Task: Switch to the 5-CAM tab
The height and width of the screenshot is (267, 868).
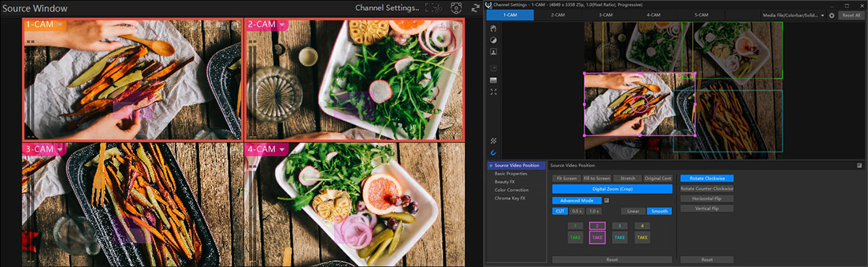Action: (701, 14)
